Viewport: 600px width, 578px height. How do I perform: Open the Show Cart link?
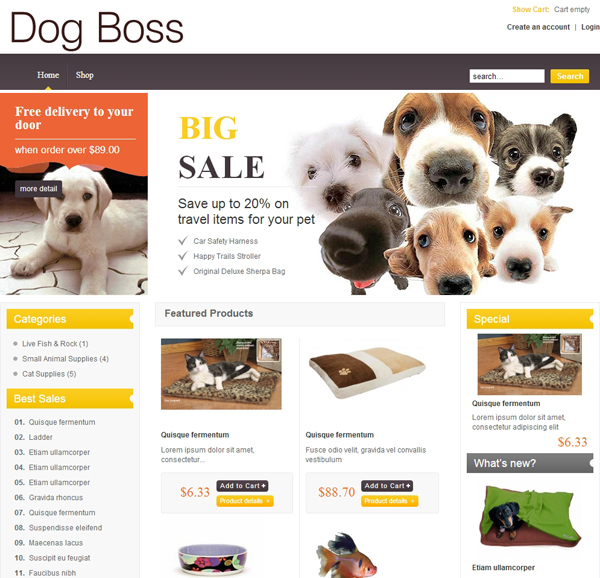(530, 10)
